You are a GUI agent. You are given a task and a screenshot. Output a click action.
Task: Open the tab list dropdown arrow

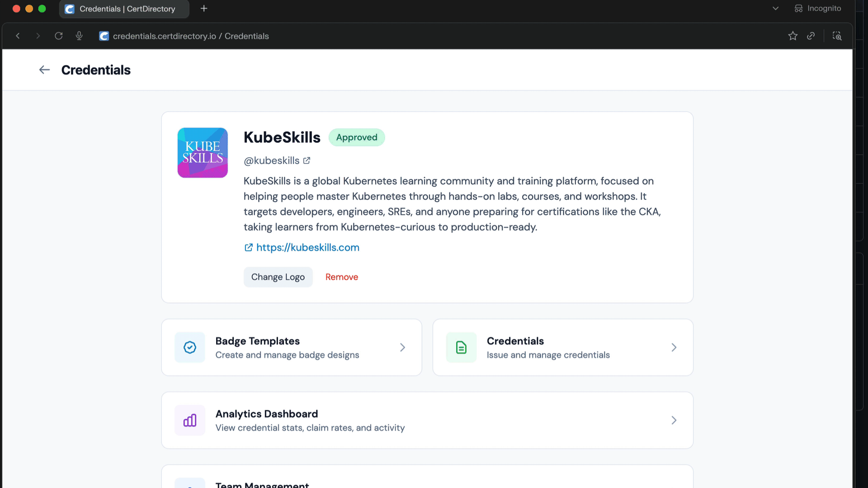pos(775,9)
